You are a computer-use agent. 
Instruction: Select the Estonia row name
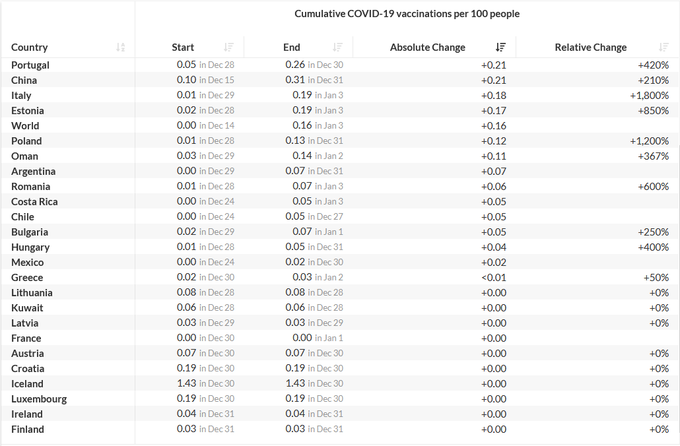28,111
